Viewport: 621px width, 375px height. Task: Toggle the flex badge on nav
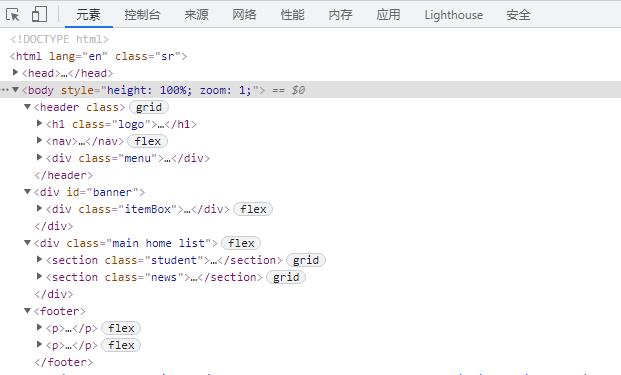point(147,141)
